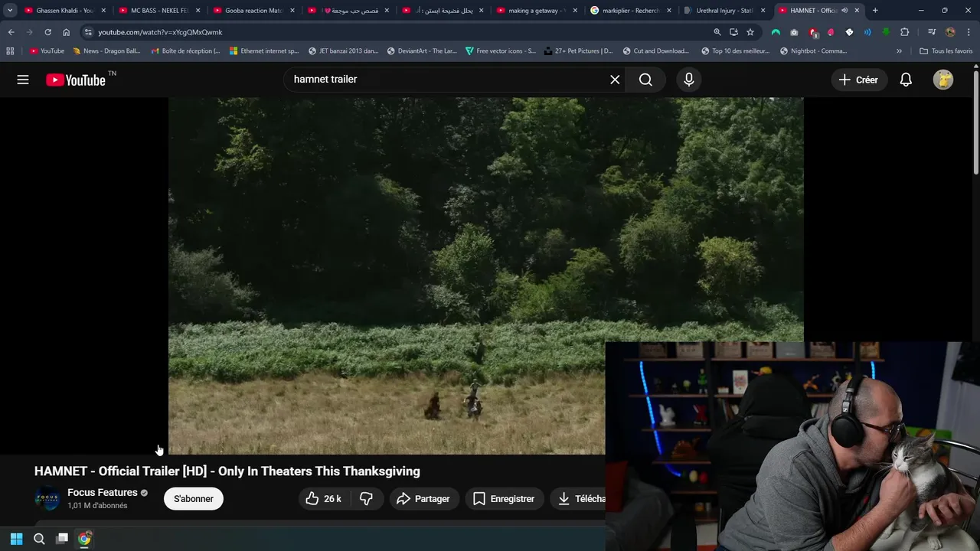Open the Top 10 des meilleur... bookmark
The width and height of the screenshot is (980, 551).
pyautogui.click(x=736, y=51)
